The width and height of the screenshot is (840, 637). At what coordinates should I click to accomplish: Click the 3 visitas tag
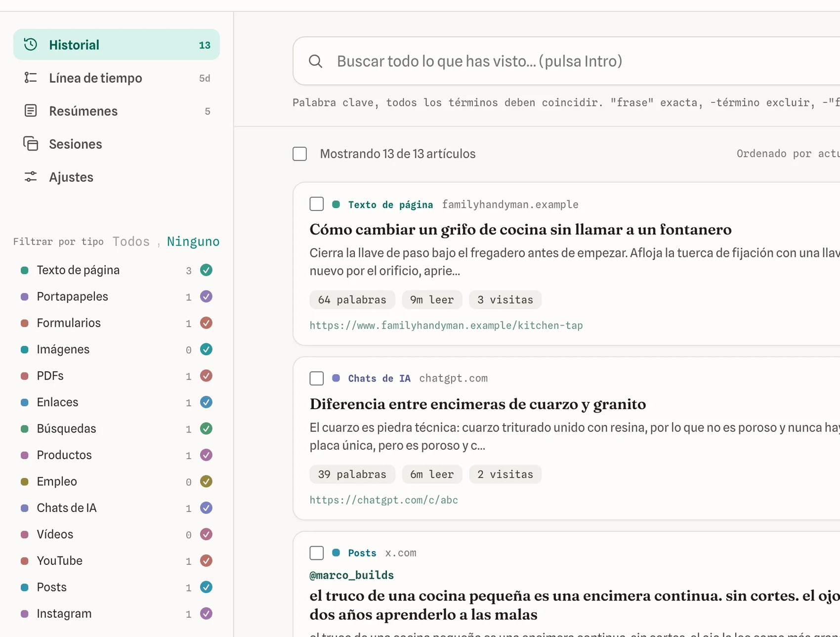505,299
